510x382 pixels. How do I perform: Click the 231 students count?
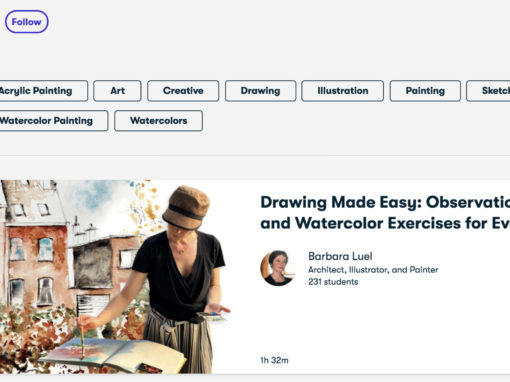(x=333, y=282)
